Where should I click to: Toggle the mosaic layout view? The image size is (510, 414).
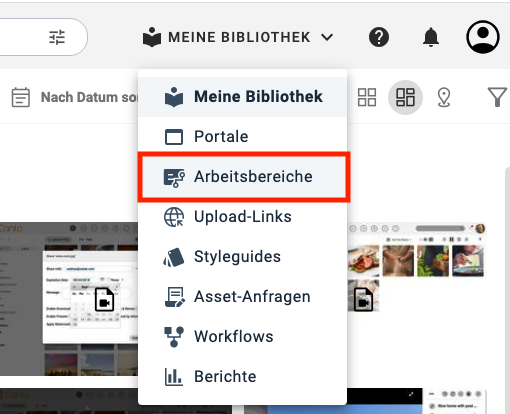point(405,97)
